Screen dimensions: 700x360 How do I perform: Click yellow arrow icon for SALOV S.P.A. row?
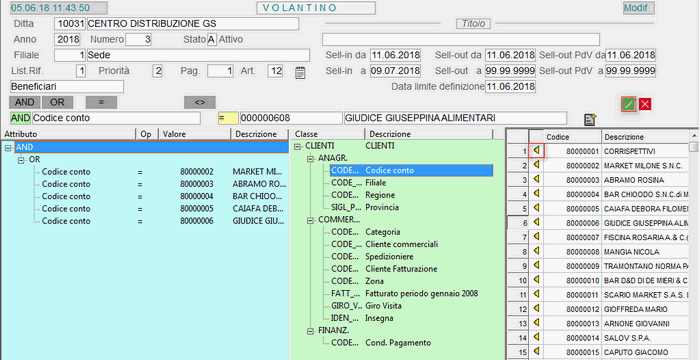(536, 337)
